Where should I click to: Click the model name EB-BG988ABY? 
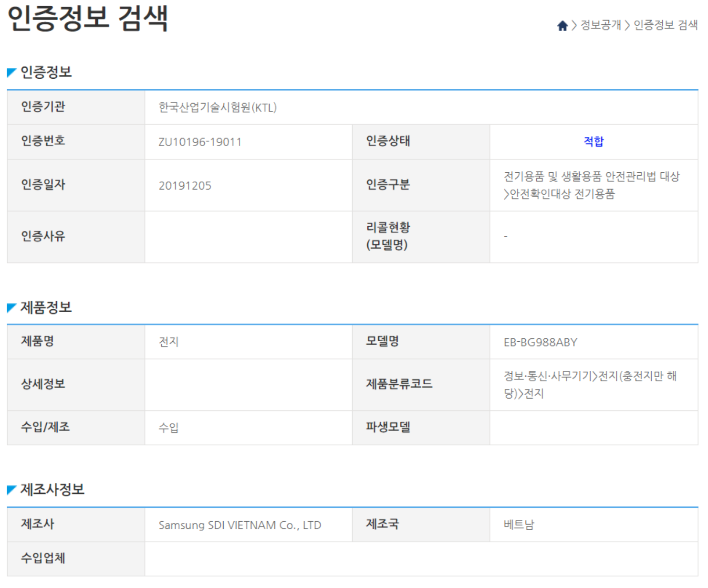[x=540, y=342]
